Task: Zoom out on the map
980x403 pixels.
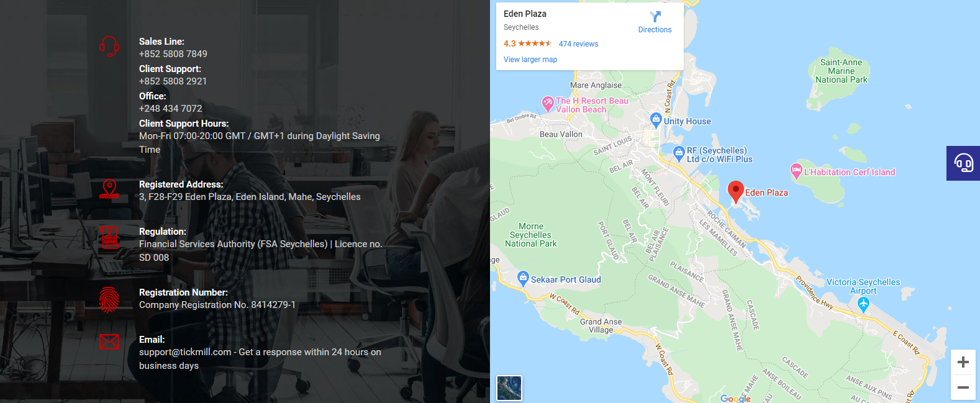Action: pos(963,387)
